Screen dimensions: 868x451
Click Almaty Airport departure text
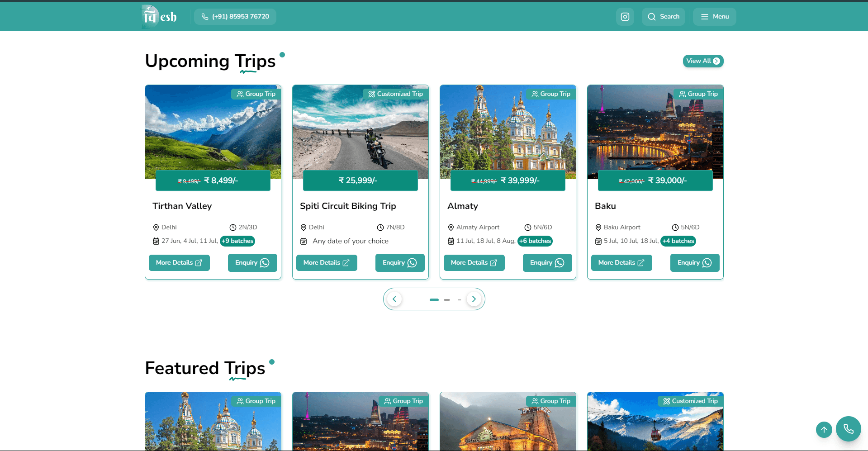point(478,228)
